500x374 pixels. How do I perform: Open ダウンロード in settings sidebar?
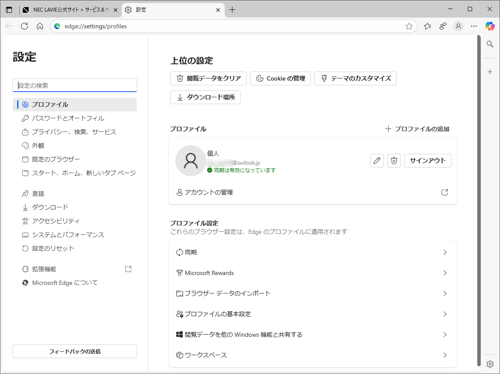pyautogui.click(x=75, y=207)
